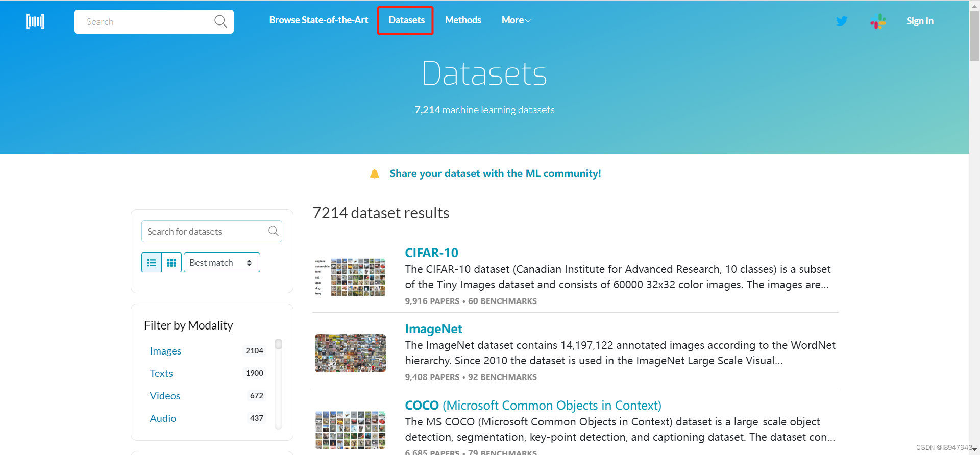980x455 pixels.
Task: Filter by Images modality
Action: click(165, 351)
